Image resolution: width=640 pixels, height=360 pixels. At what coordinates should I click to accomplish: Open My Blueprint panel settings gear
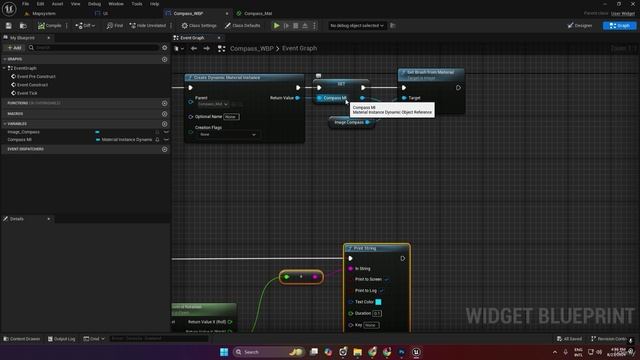(164, 48)
